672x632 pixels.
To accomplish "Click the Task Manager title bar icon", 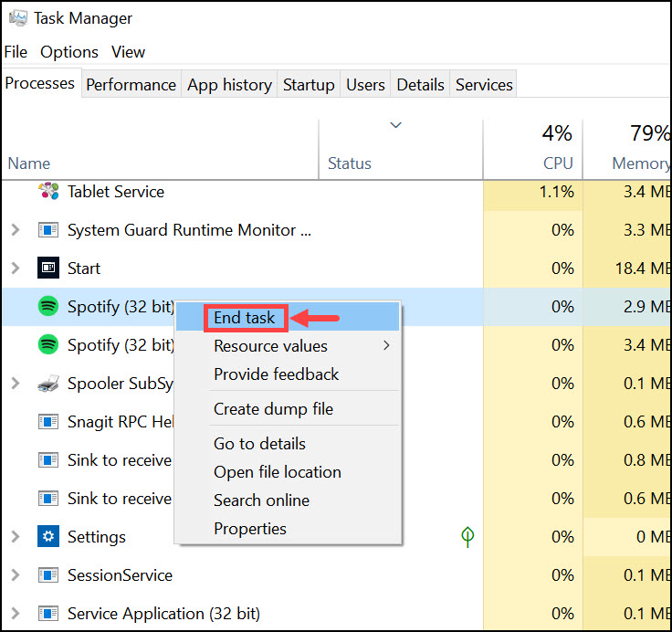I will (17, 18).
